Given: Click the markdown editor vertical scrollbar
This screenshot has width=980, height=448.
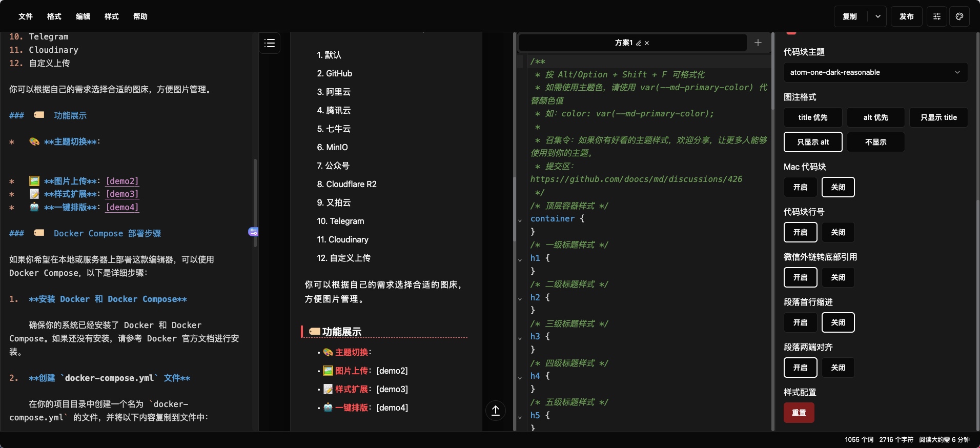Looking at the screenshot, I should click(255, 203).
